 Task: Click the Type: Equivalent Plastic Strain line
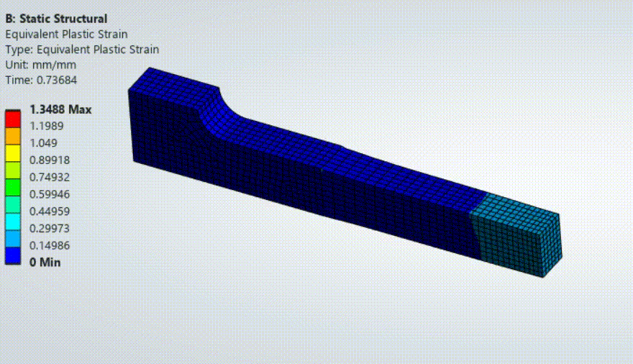click(82, 50)
